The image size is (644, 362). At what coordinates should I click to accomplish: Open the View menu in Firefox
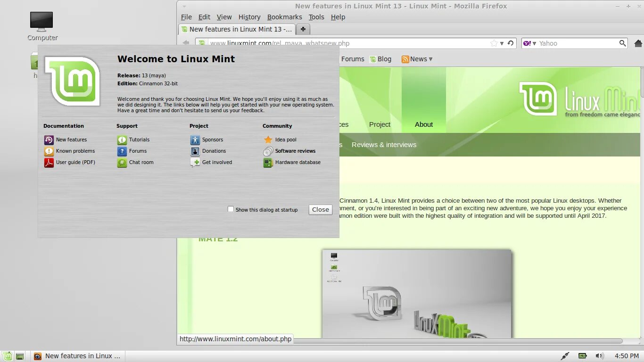(x=224, y=17)
